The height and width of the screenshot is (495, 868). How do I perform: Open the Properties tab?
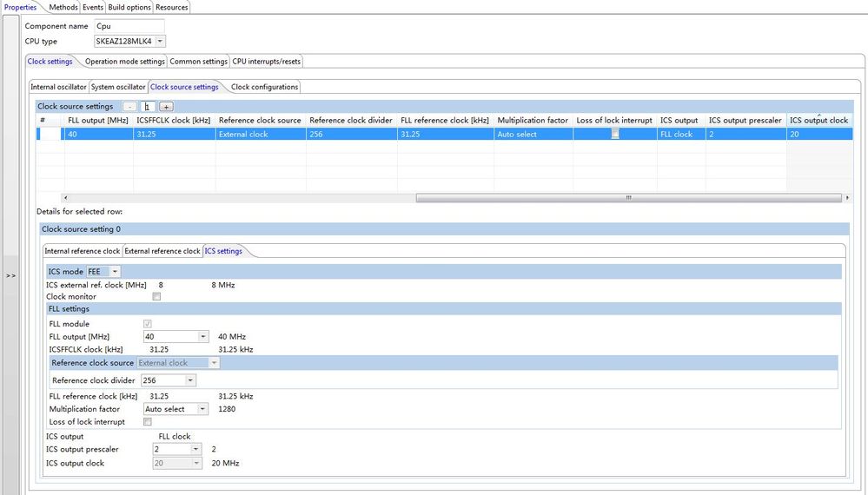tap(20, 7)
